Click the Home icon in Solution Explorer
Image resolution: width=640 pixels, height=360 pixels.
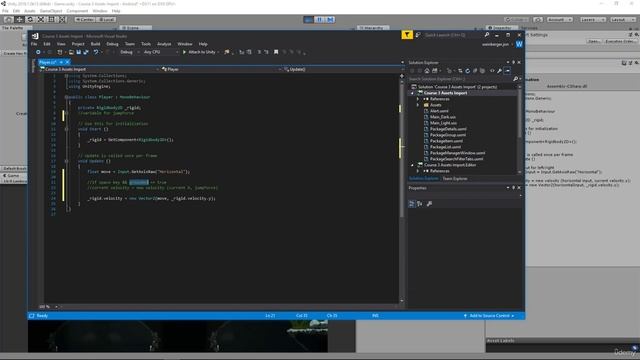[427, 71]
